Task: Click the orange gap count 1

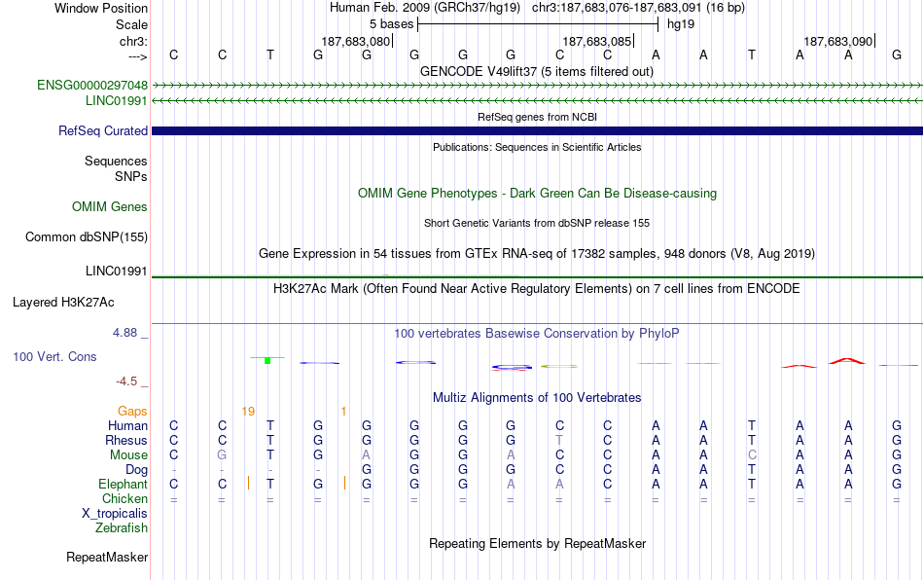Action: click(343, 412)
